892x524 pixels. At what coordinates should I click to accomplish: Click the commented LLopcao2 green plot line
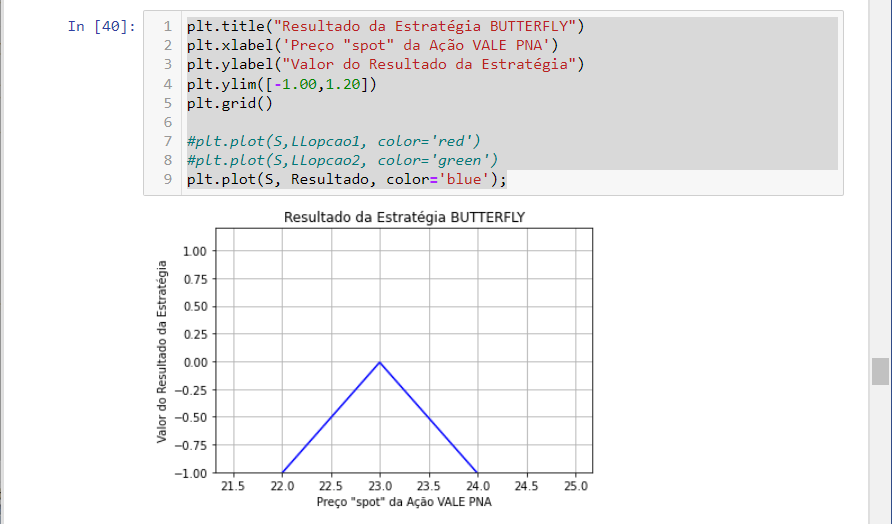point(342,160)
